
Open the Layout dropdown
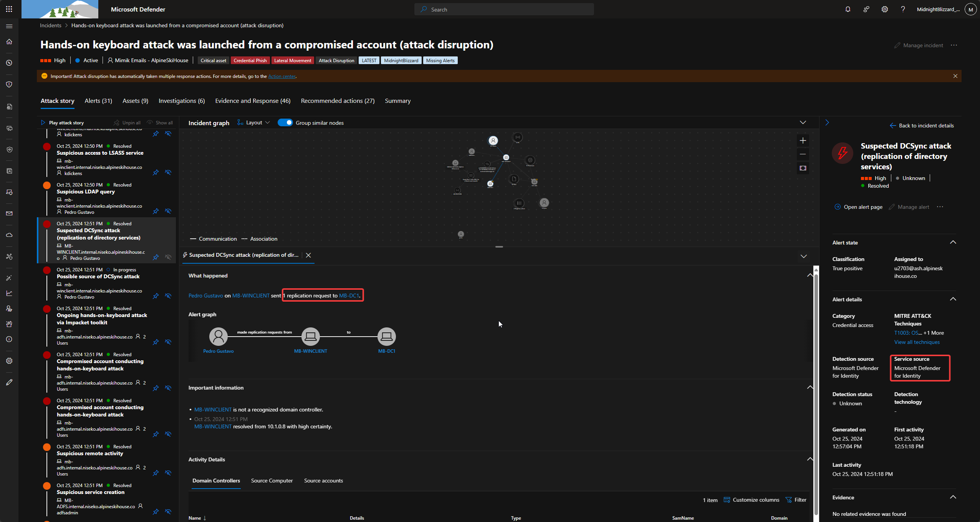pyautogui.click(x=253, y=122)
